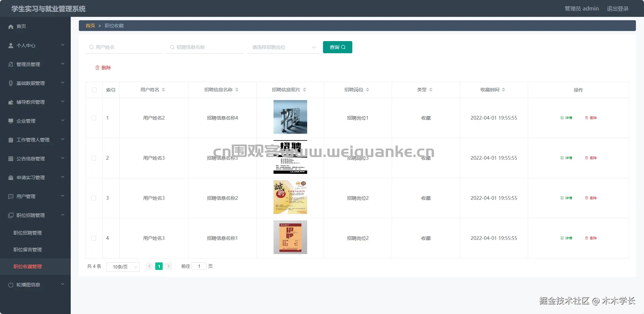Click the icon beside 基础数据管理
The image size is (644, 314).
pyautogui.click(x=11, y=83)
